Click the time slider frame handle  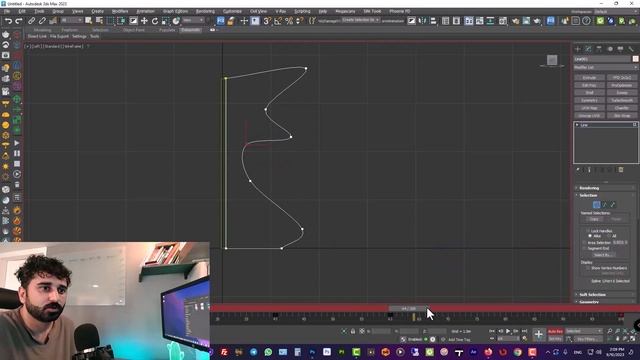click(409, 309)
